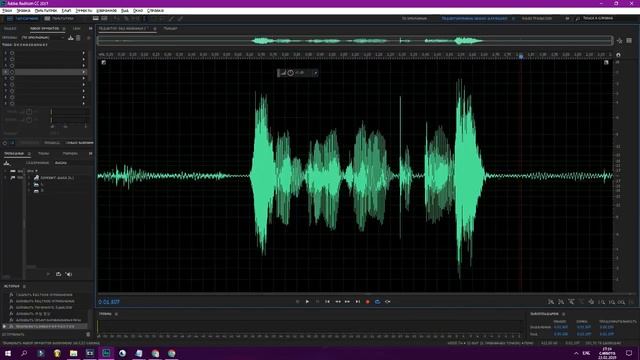The height and width of the screenshot is (360, 640).
Task: Click the red Record button
Action: pyautogui.click(x=367, y=302)
